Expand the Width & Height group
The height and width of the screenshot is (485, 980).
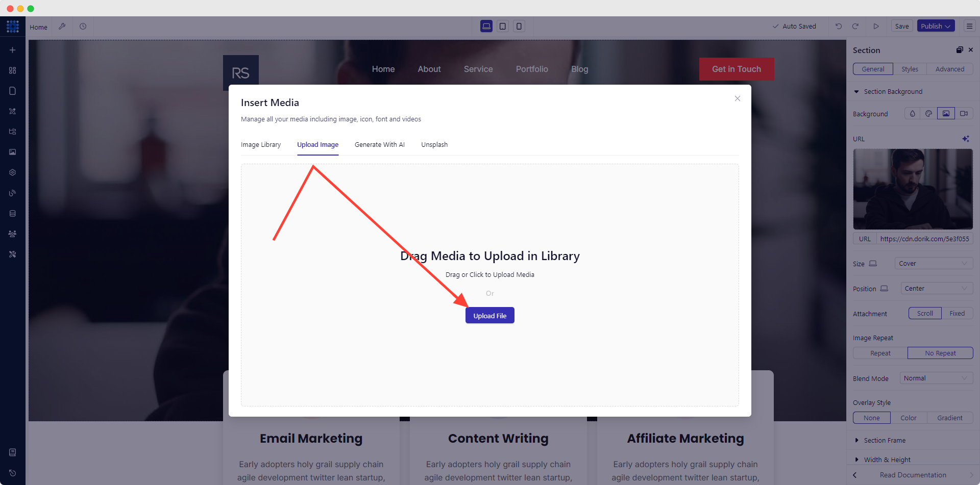coord(883,460)
